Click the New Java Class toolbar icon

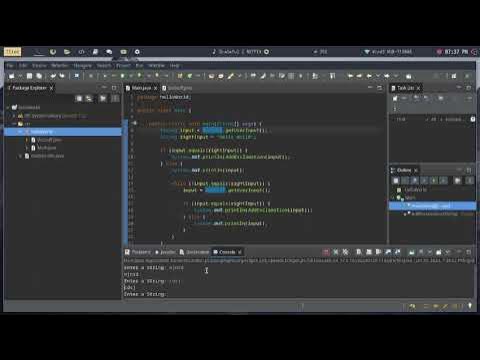click(189, 76)
